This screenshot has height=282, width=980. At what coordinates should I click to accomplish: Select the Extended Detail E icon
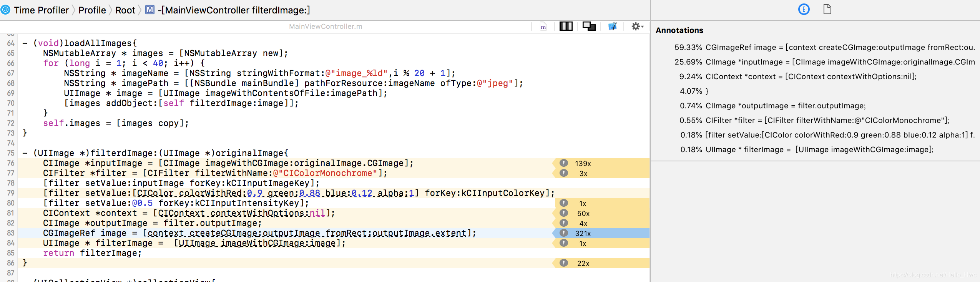tap(804, 9)
